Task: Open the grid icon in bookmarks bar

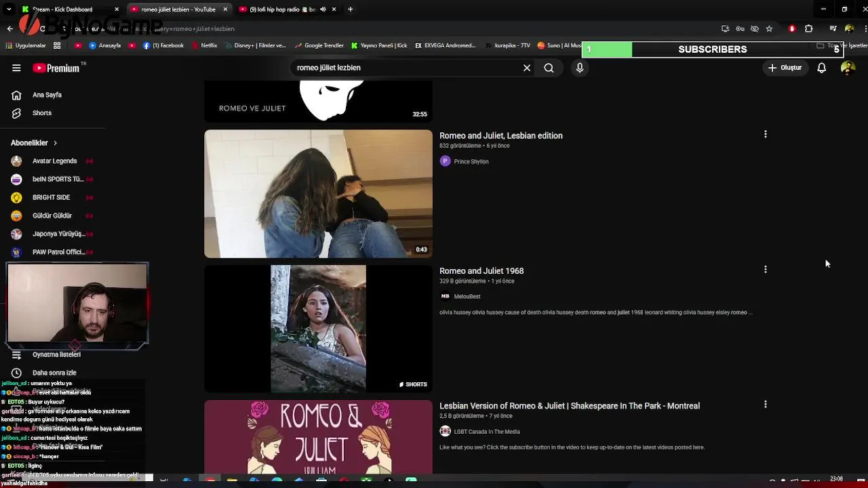Action: coord(57,45)
